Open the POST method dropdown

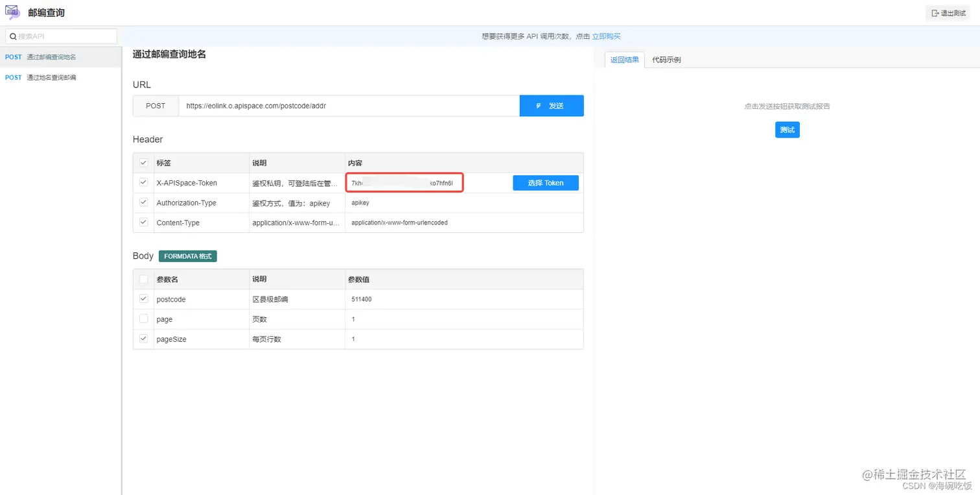[156, 106]
